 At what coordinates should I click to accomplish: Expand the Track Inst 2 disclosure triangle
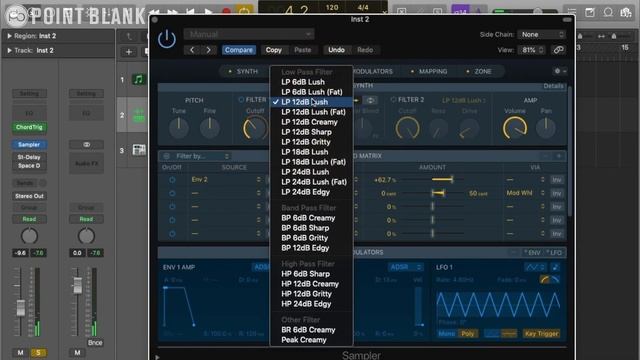(9, 51)
